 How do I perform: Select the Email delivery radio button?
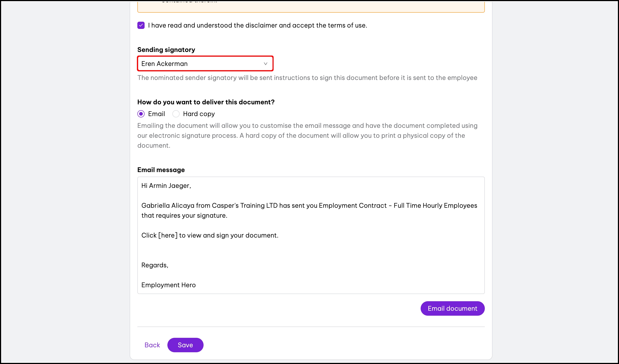pyautogui.click(x=141, y=114)
